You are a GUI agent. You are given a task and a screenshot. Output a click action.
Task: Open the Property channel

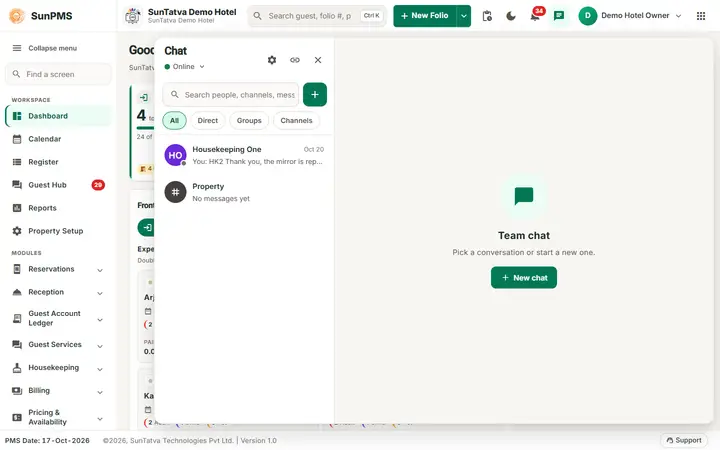coord(244,192)
